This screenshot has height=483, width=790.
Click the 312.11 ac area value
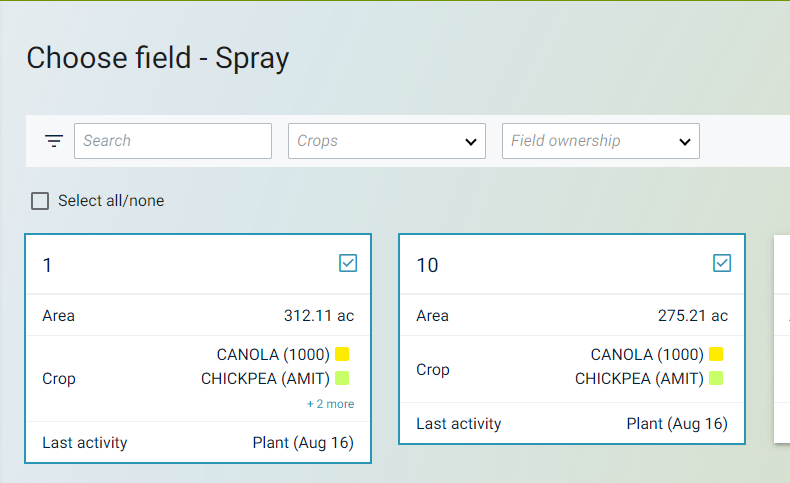coord(319,316)
